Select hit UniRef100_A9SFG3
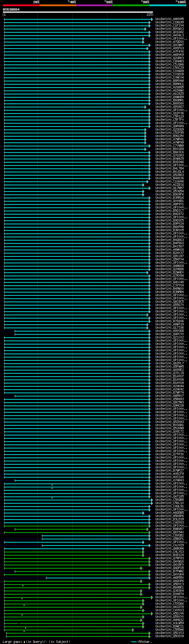 pyautogui.click(x=170, y=48)
